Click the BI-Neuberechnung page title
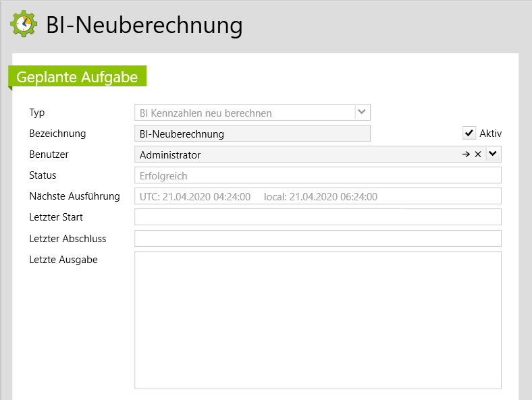Viewport: 532px width, 400px height. click(x=144, y=25)
